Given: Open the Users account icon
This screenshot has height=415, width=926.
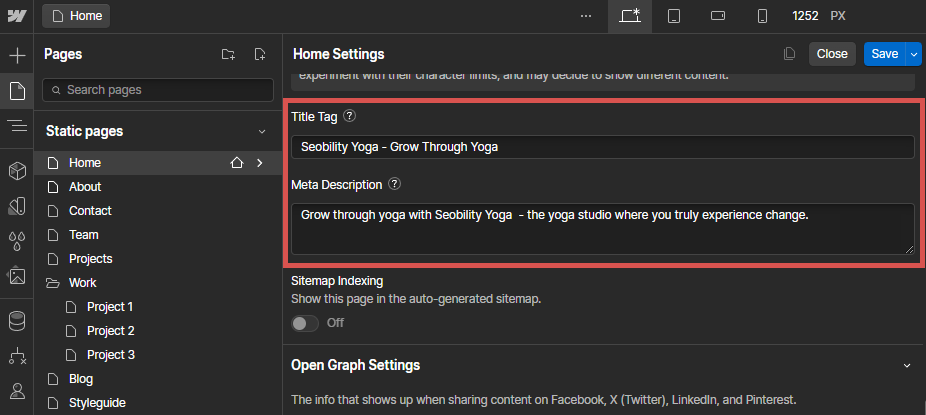Looking at the screenshot, I should (x=17, y=390).
